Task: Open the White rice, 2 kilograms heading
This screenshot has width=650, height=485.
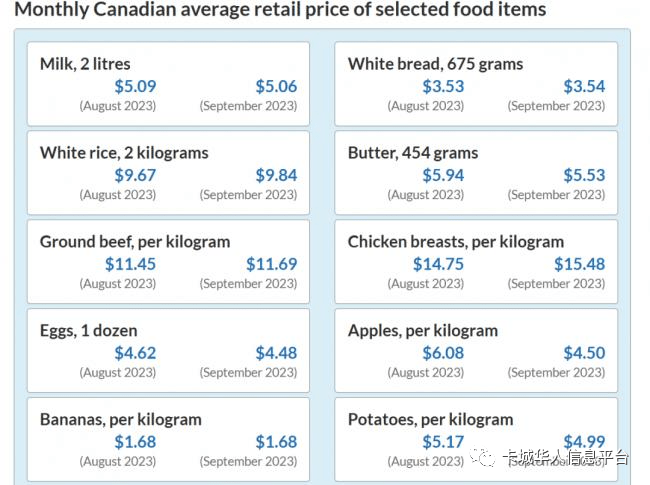Action: coord(124,153)
